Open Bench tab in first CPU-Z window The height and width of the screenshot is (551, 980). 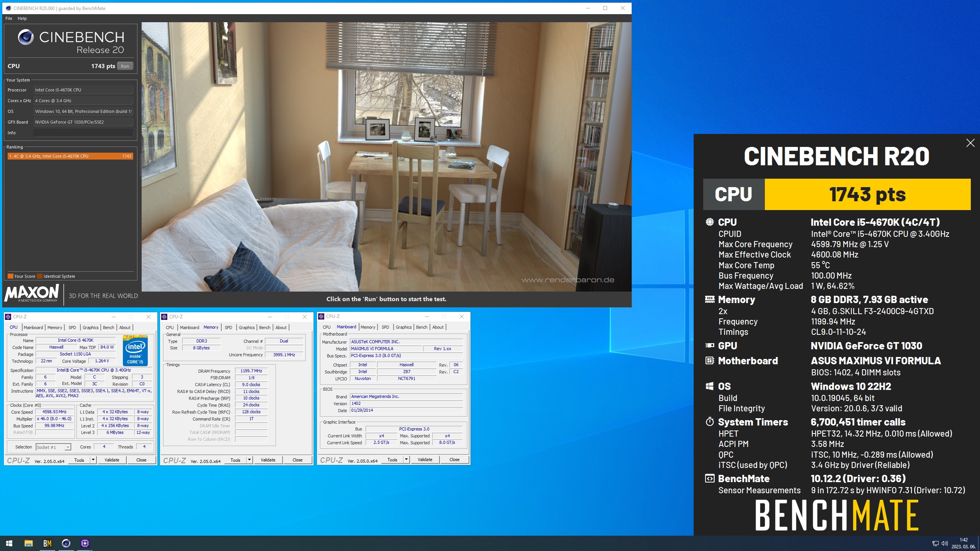tap(109, 328)
